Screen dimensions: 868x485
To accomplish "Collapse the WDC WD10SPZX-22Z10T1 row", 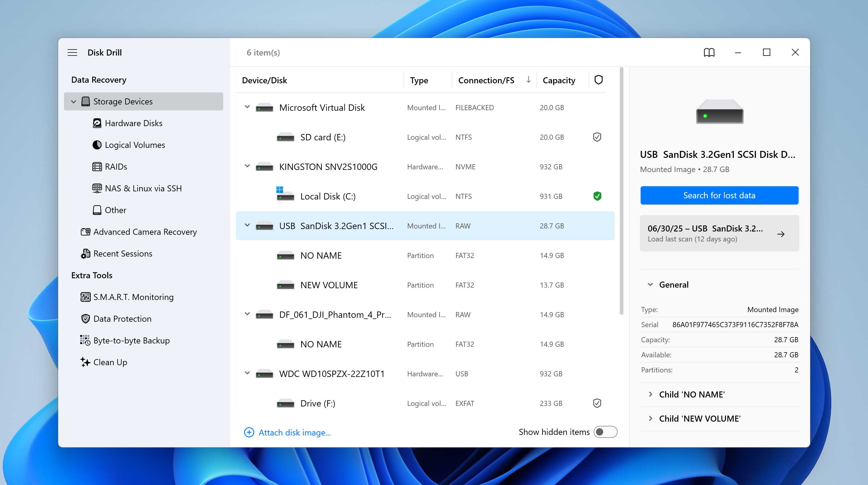I will (x=247, y=373).
